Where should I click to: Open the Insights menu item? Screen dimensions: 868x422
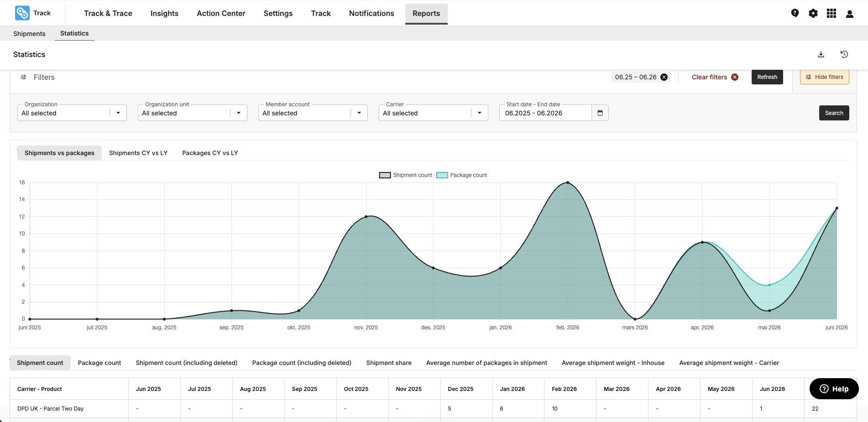pos(164,13)
